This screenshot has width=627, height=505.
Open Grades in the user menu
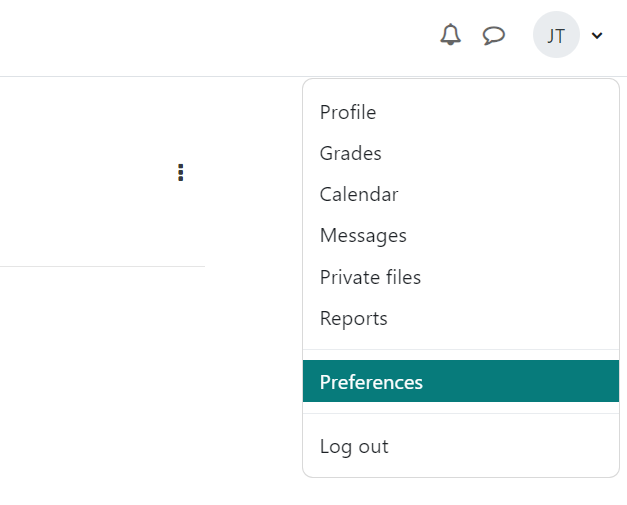[350, 154]
